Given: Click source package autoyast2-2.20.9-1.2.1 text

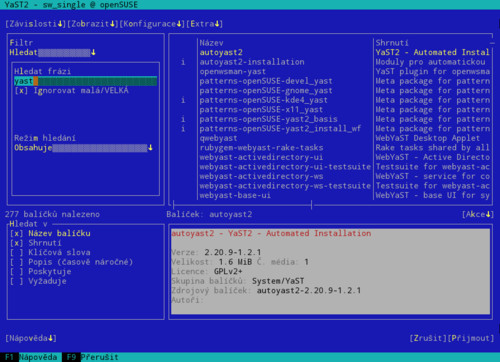Looking at the screenshot, I should click(x=309, y=291).
